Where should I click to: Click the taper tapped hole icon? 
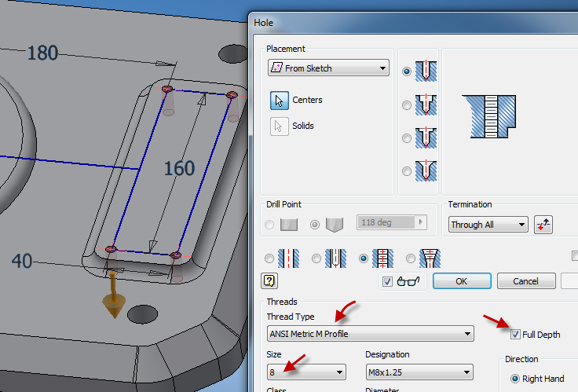tap(430, 258)
